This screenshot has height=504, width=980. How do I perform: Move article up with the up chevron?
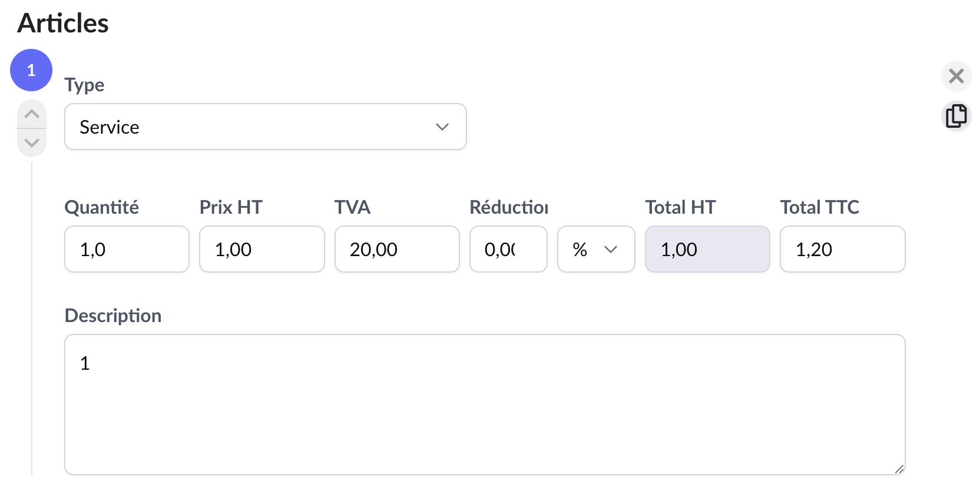tap(32, 114)
